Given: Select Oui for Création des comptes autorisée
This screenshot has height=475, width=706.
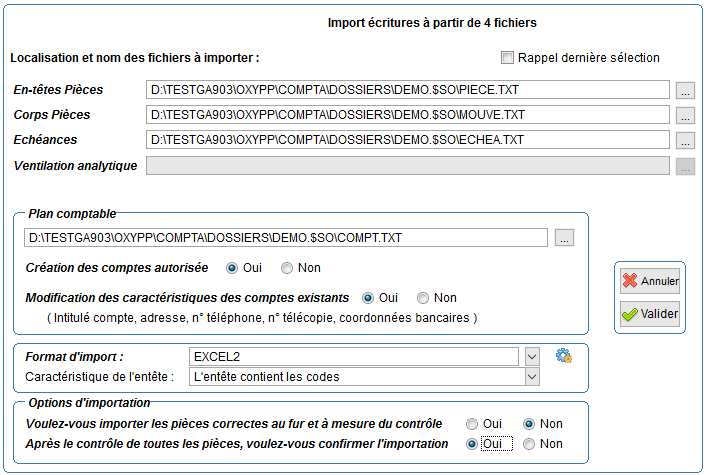Looking at the screenshot, I should click(x=231, y=268).
